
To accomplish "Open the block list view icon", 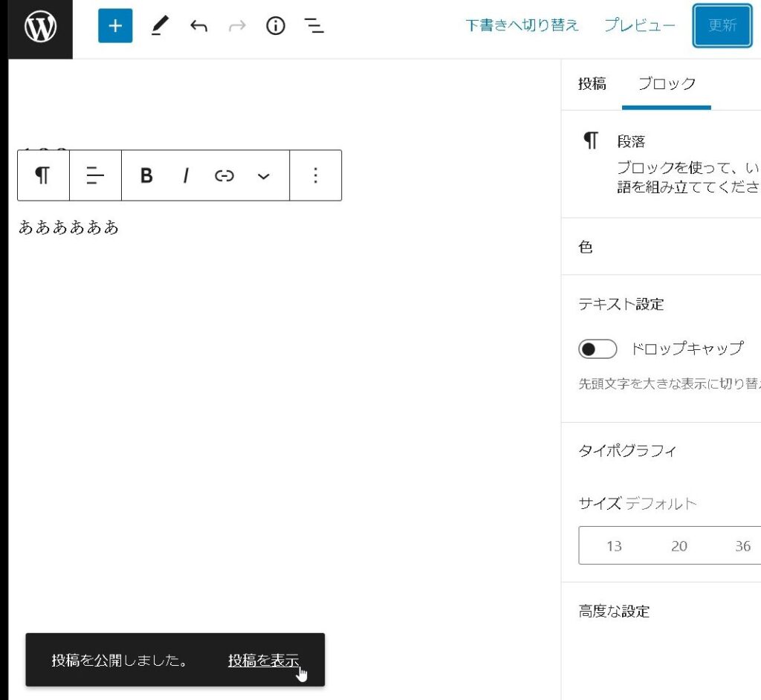I will pyautogui.click(x=314, y=27).
